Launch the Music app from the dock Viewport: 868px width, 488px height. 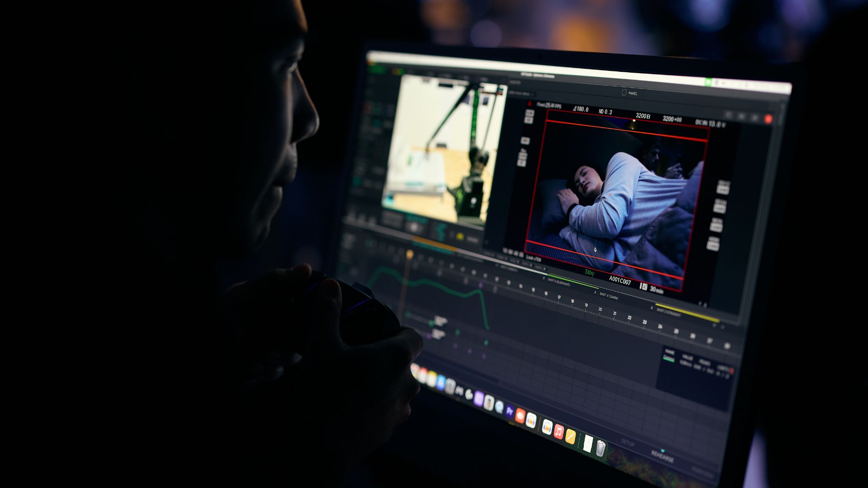559,432
